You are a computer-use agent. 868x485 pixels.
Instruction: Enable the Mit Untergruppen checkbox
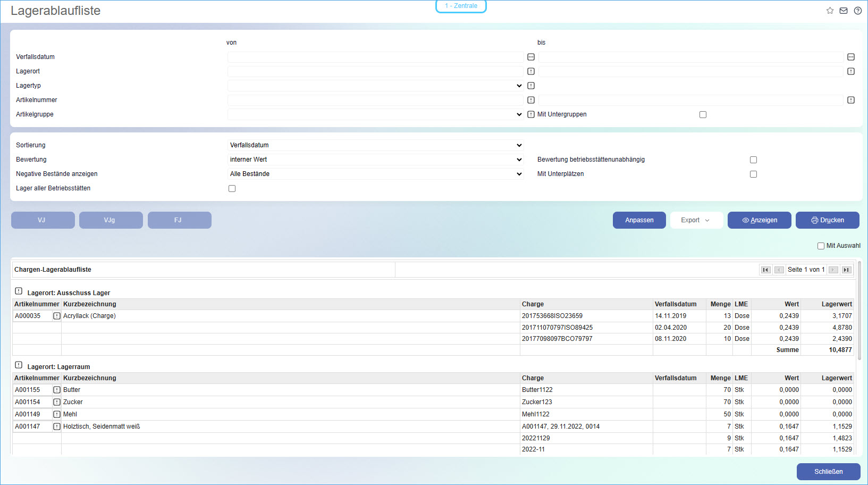[x=703, y=114]
